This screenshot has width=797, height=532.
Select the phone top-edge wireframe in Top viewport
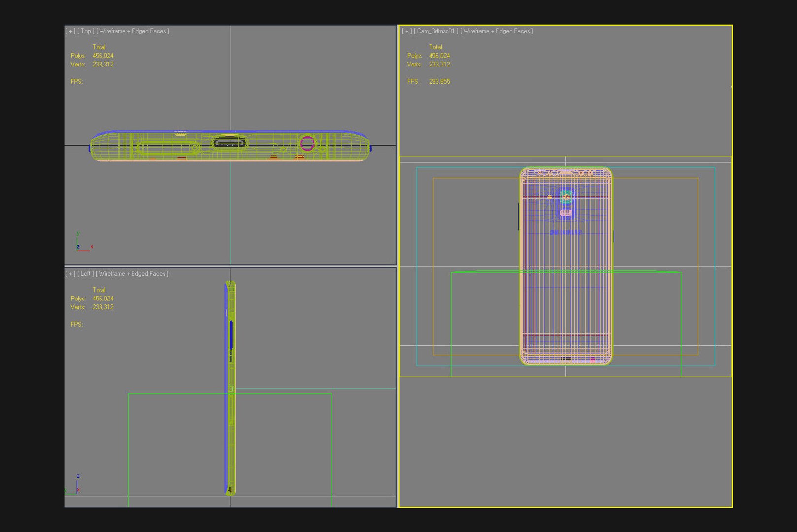230,146
